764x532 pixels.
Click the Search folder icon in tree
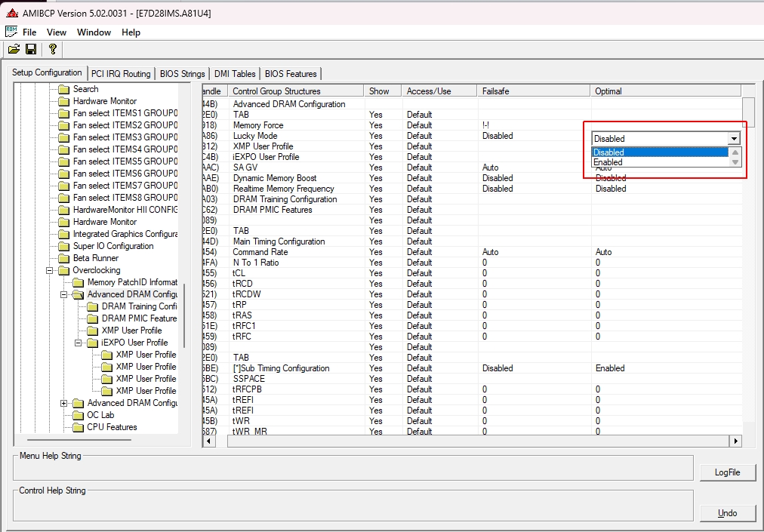[64, 89]
